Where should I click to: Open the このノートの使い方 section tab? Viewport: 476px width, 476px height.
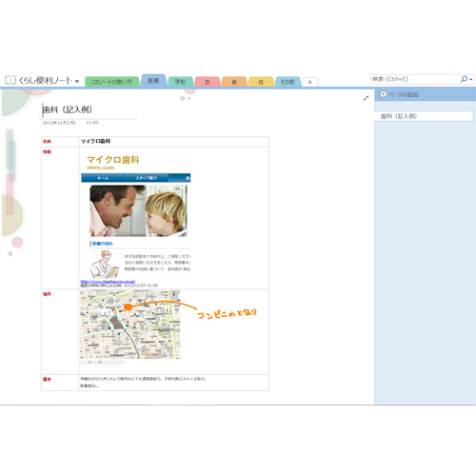point(111,82)
